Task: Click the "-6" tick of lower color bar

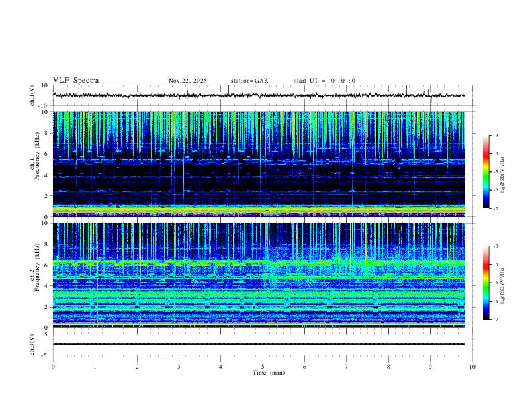Action: [x=496, y=301]
